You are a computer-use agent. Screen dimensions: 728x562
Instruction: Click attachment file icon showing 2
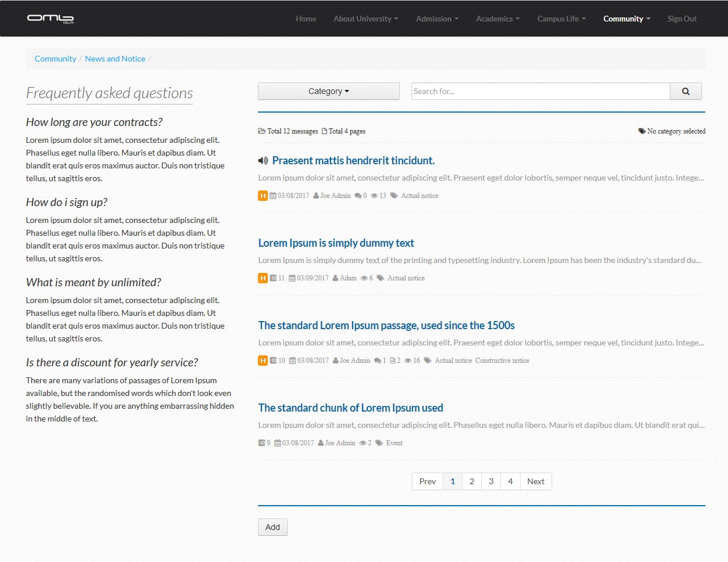pyautogui.click(x=393, y=361)
